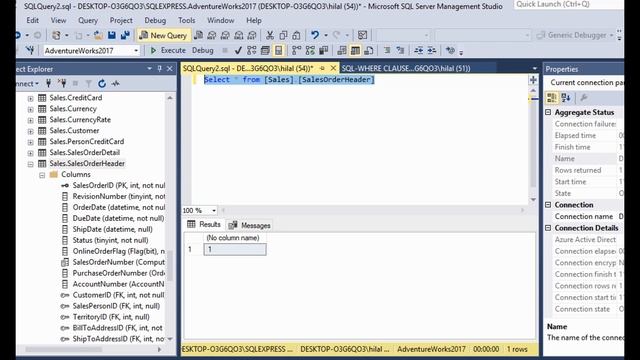The width and height of the screenshot is (640, 360).
Task: Switch to the Messages tab
Action: (250, 225)
